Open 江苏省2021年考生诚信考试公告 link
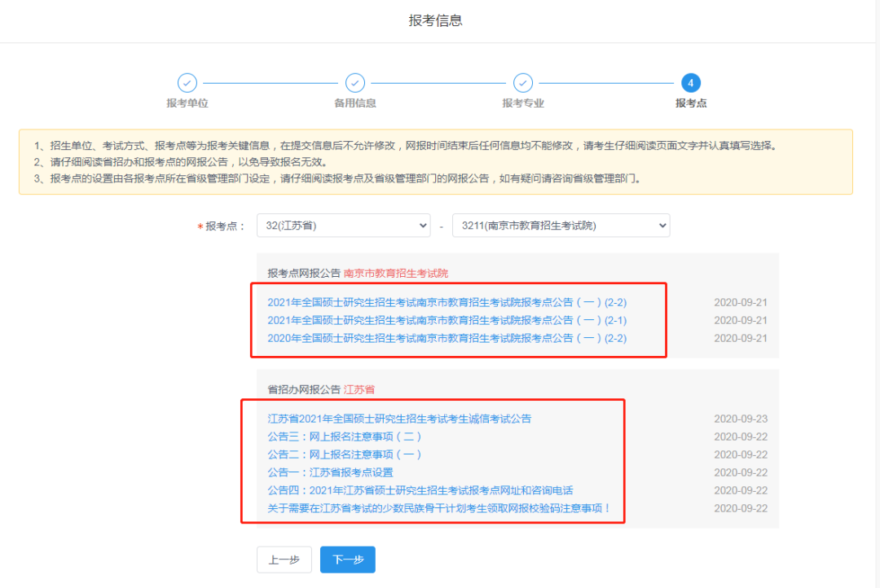The width and height of the screenshot is (880, 588). point(399,419)
